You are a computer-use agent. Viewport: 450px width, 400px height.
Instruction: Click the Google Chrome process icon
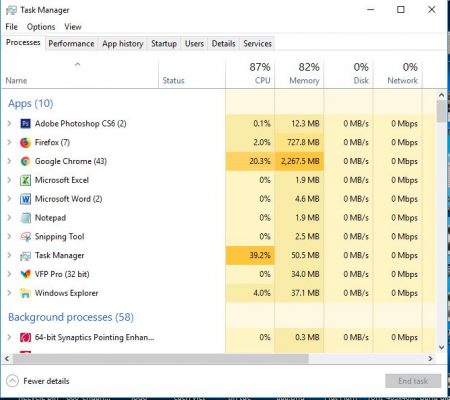point(25,161)
